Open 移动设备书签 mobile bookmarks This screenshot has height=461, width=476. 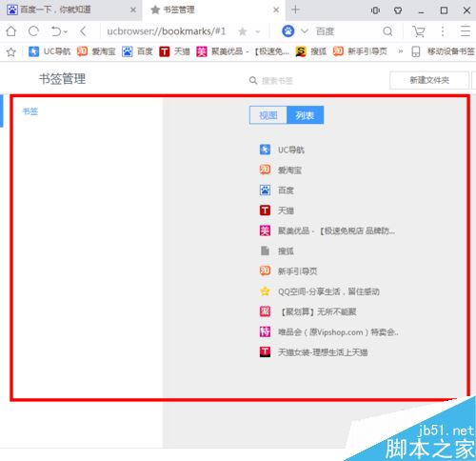tap(443, 51)
